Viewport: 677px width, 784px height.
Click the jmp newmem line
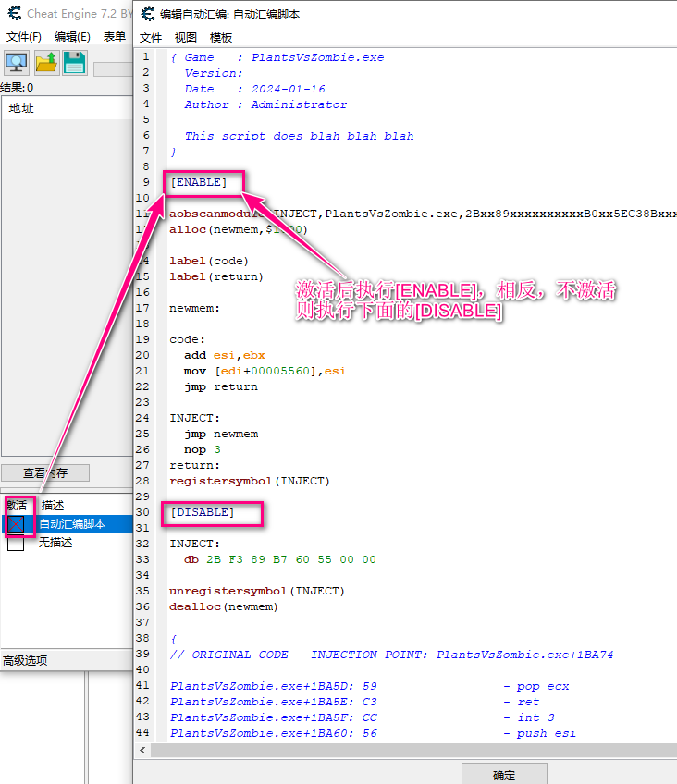[x=221, y=434]
